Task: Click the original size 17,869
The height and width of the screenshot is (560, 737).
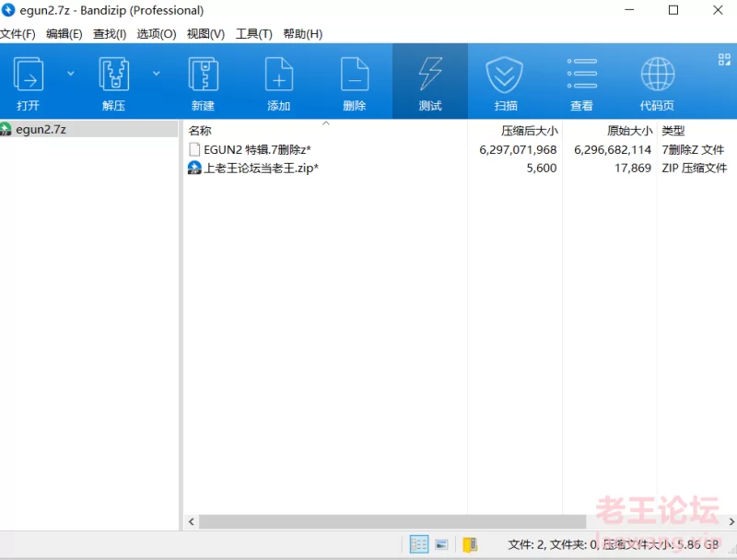Action: pos(633,168)
